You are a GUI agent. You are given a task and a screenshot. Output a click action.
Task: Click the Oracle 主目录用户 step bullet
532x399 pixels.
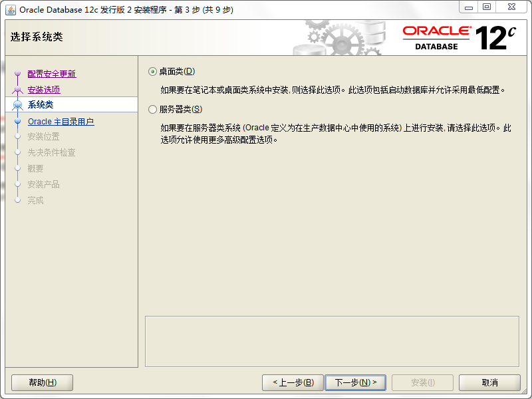(x=18, y=121)
